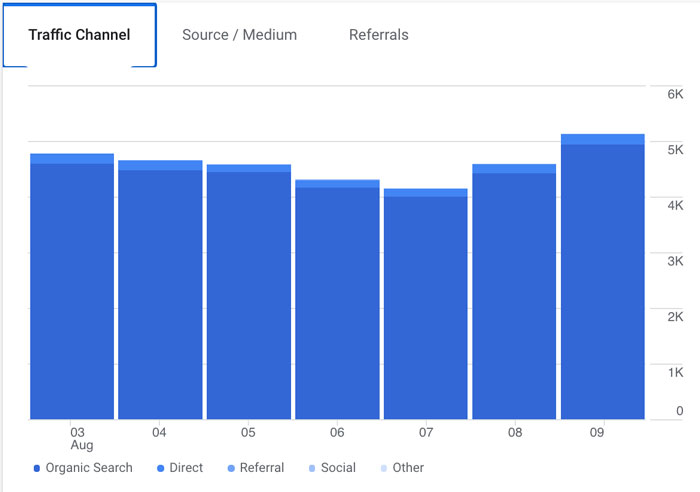The width and height of the screenshot is (700, 492).
Task: Hide the Social series via legend label
Action: coord(338,468)
